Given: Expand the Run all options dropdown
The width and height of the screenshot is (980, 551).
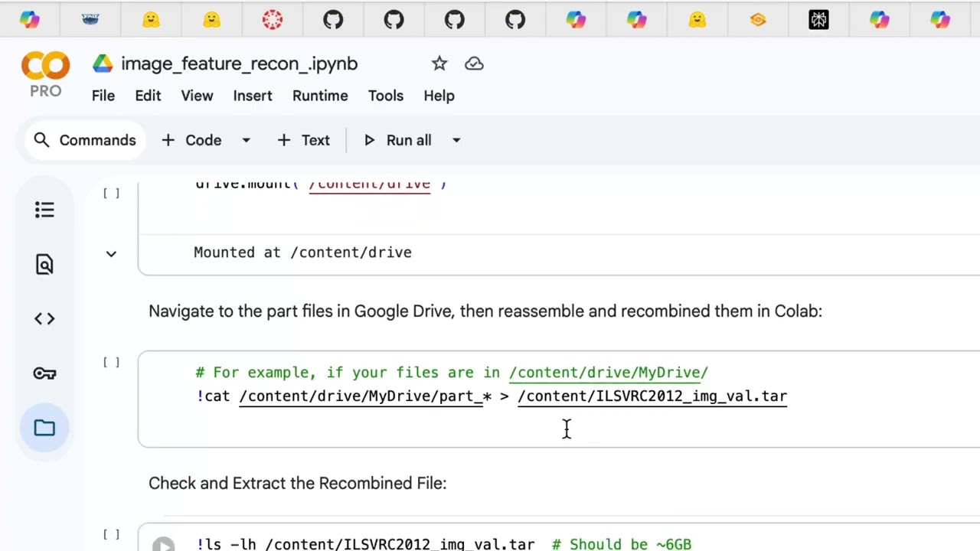Looking at the screenshot, I should pos(456,140).
